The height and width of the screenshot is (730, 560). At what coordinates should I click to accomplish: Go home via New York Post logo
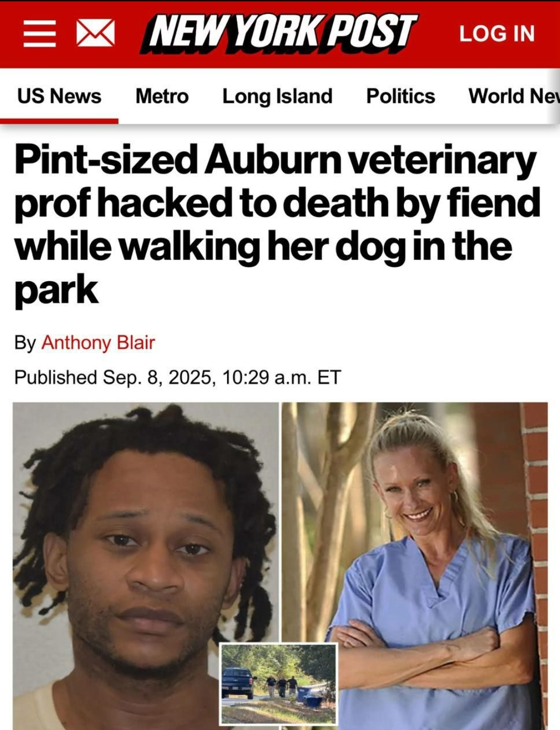pos(279,33)
